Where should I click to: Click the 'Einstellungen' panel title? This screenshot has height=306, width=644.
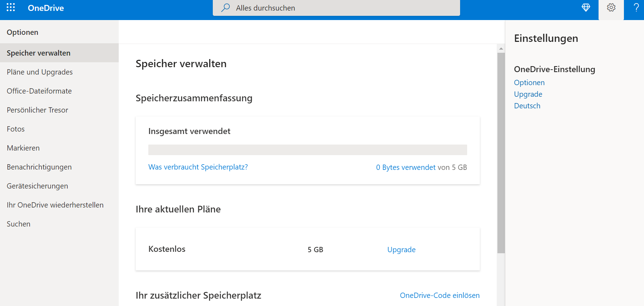[546, 38]
